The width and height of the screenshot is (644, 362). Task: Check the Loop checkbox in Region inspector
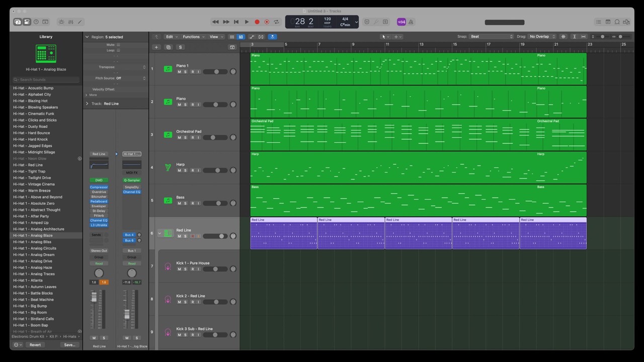tap(118, 50)
